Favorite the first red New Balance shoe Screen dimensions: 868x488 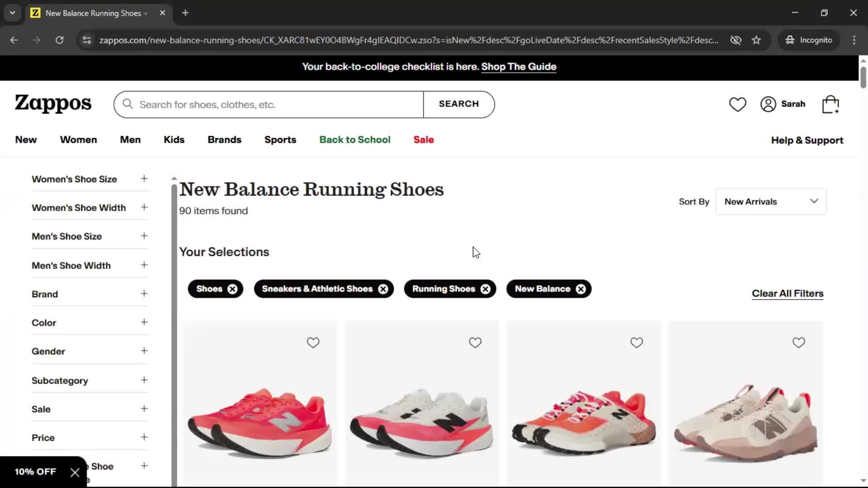click(313, 343)
